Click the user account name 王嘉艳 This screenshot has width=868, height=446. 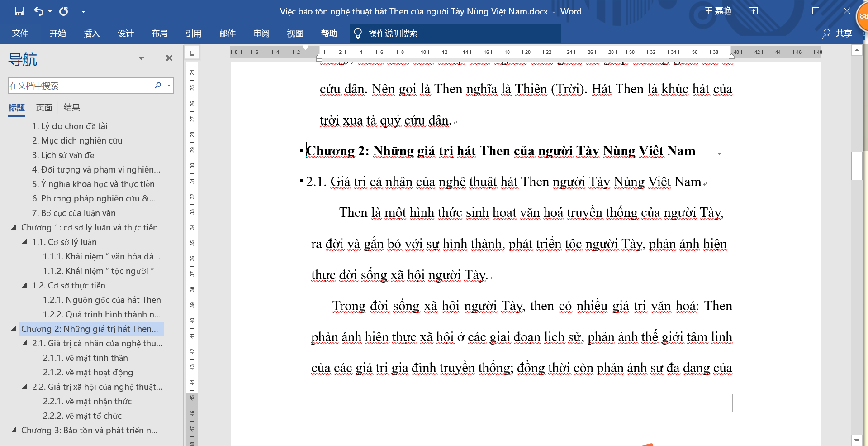point(718,11)
